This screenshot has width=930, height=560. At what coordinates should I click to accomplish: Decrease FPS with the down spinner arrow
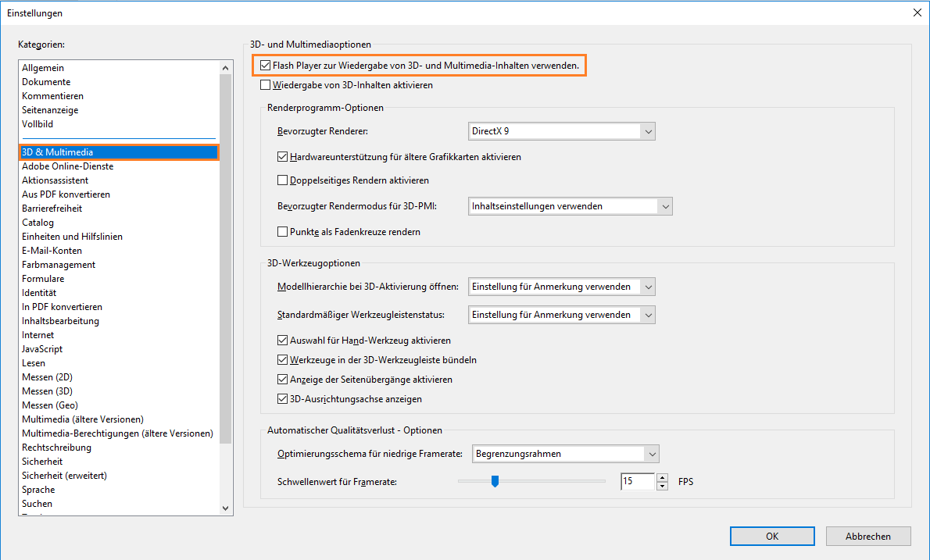pos(663,486)
